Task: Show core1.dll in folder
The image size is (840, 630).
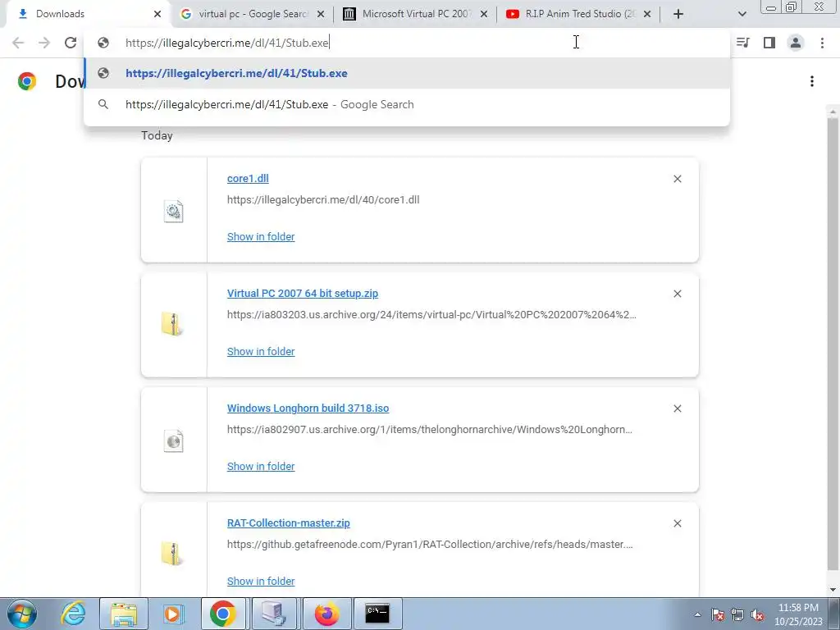Action: pyautogui.click(x=261, y=237)
